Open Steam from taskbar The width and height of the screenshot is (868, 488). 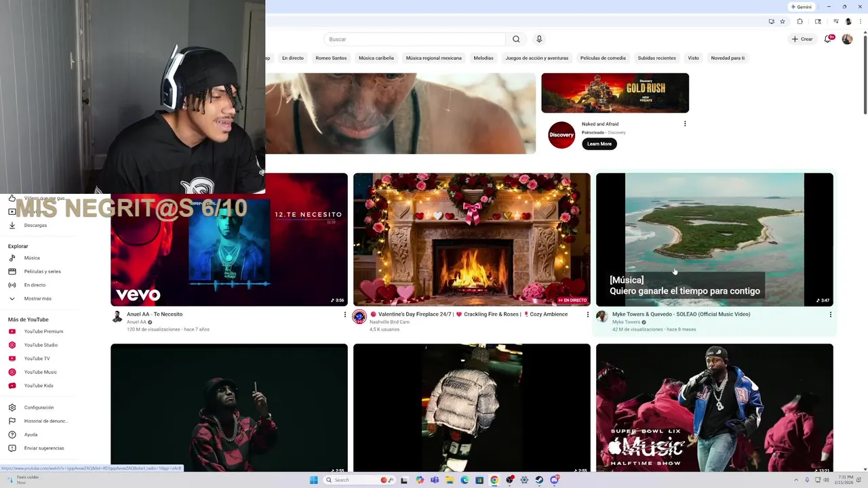pos(539,480)
